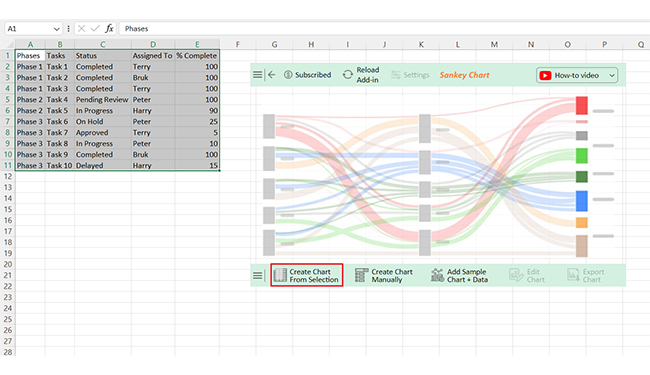The width and height of the screenshot is (650, 375).
Task: Open the How-to video dropdown
Action: [577, 75]
